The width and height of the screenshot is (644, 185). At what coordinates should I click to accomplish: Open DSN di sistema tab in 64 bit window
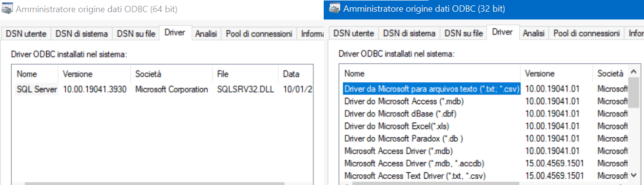(81, 34)
